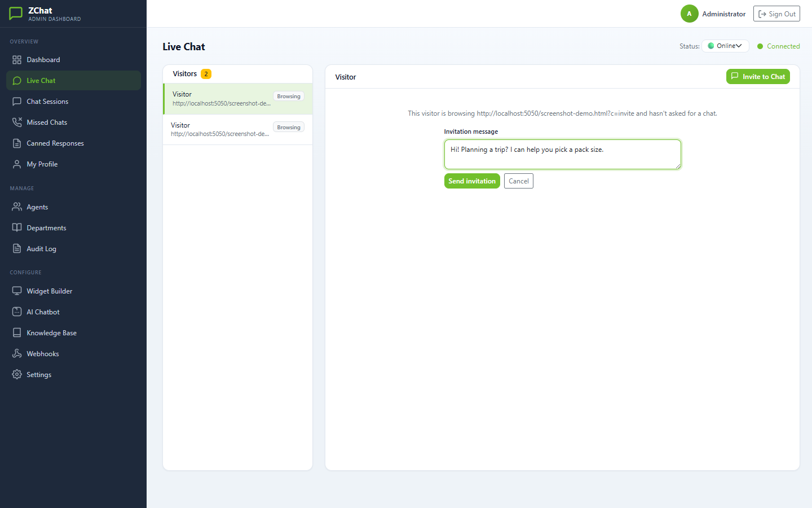
Task: Click the Live Chat page heading
Action: coord(184,47)
